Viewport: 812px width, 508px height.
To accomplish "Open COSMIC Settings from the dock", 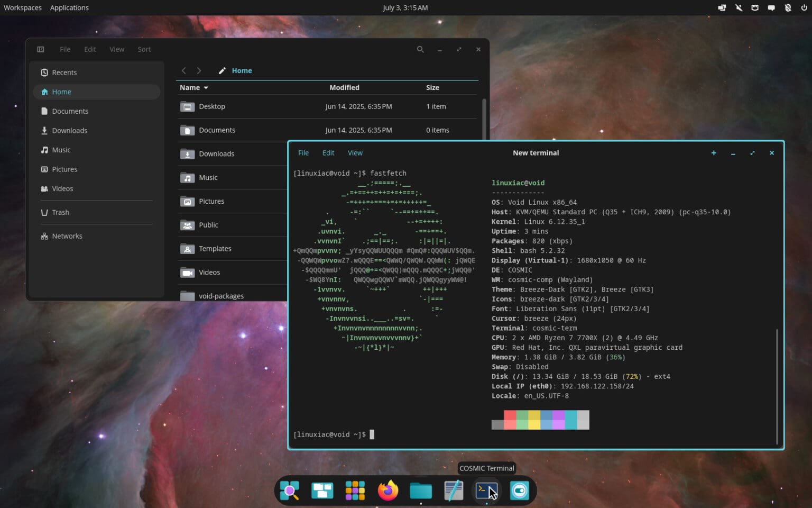I will point(519,491).
